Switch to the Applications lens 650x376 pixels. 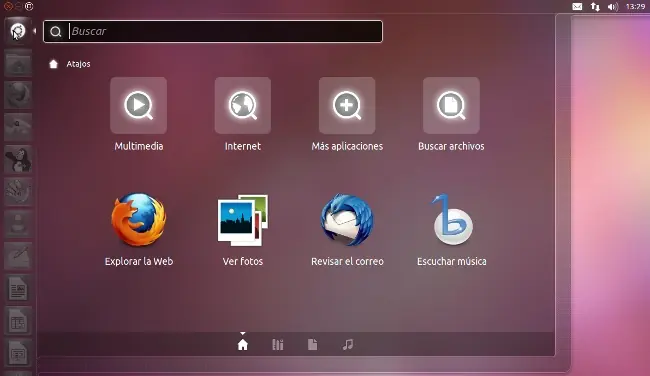[277, 344]
